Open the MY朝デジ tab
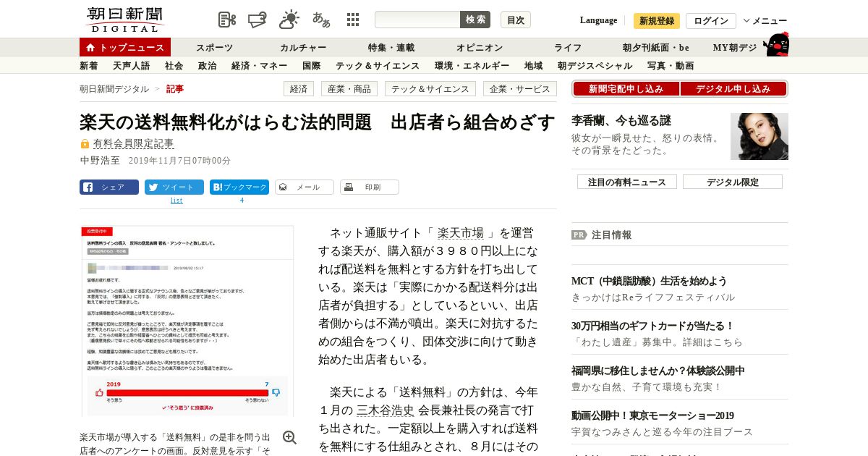 735,48
